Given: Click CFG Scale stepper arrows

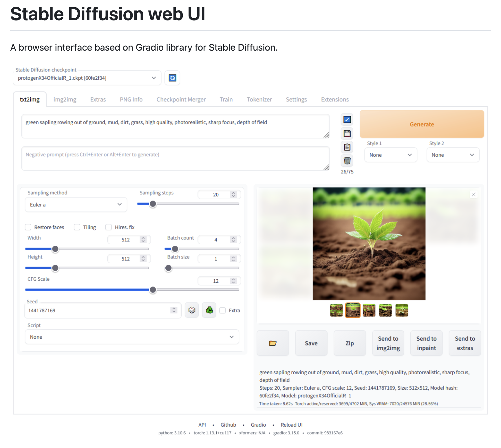Looking at the screenshot, I should (233, 281).
